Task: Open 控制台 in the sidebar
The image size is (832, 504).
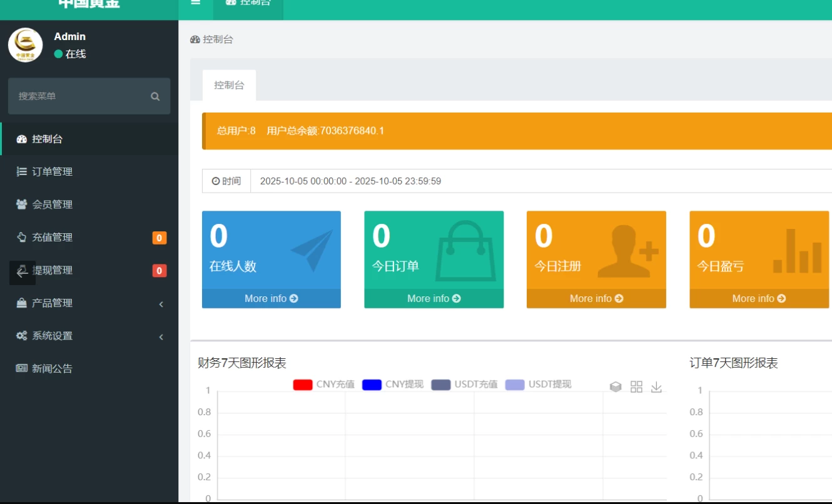Action: point(89,139)
